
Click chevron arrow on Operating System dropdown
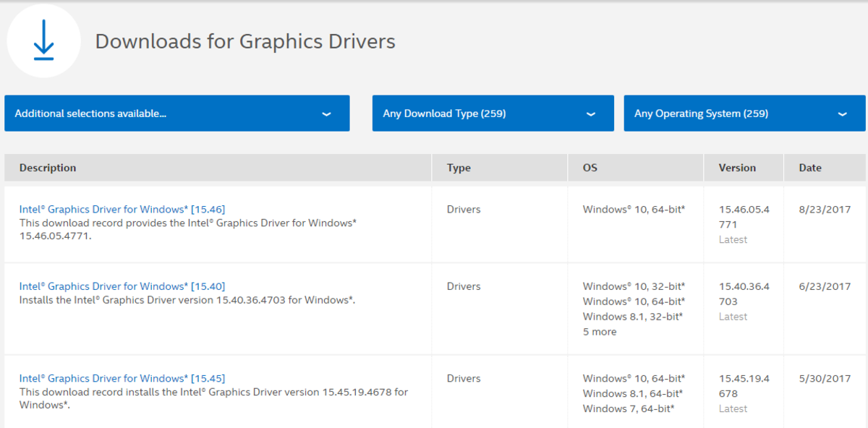(842, 114)
